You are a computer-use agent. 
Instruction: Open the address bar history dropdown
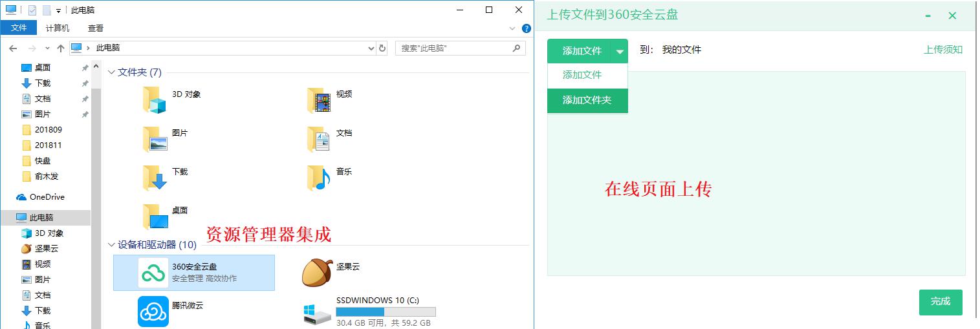pyautogui.click(x=371, y=48)
